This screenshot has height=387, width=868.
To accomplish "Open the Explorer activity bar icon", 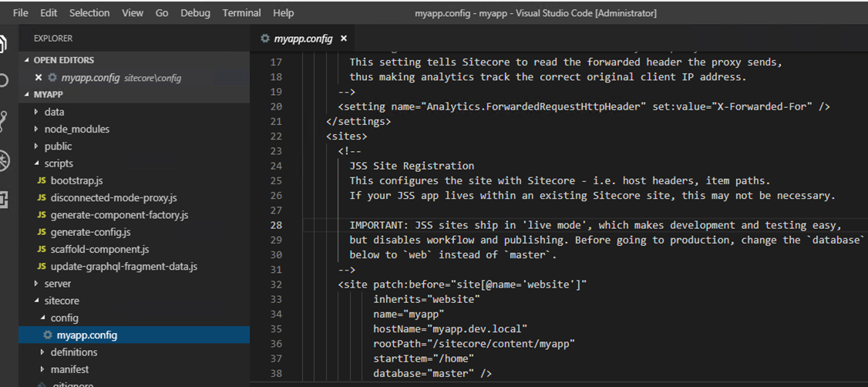I will coord(4,43).
